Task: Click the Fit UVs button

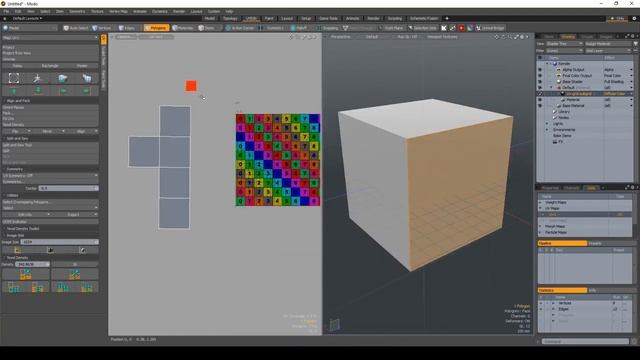Action: (x=50, y=119)
